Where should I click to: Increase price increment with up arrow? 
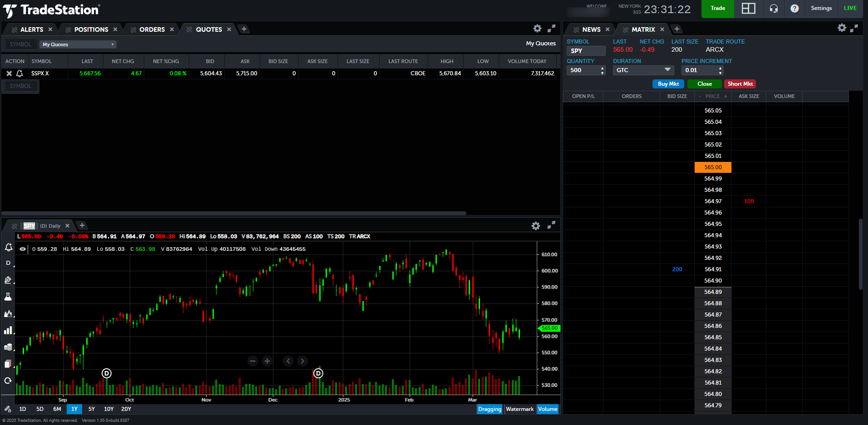click(x=720, y=68)
